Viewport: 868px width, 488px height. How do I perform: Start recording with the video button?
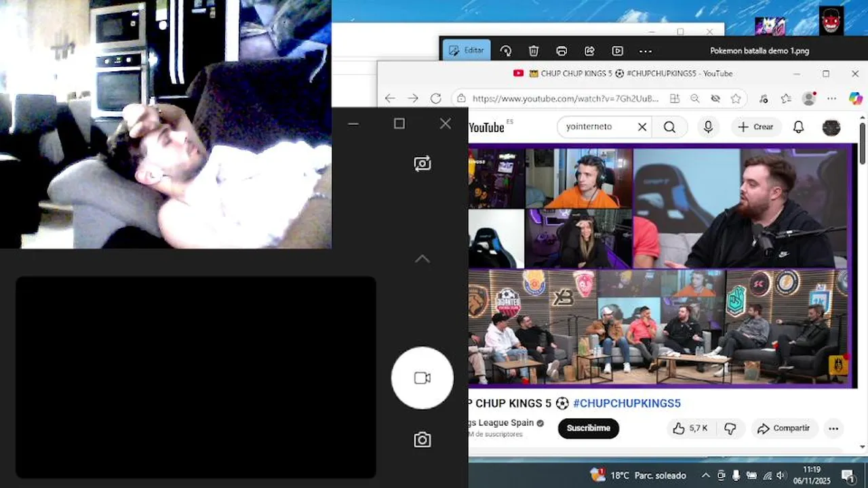422,378
